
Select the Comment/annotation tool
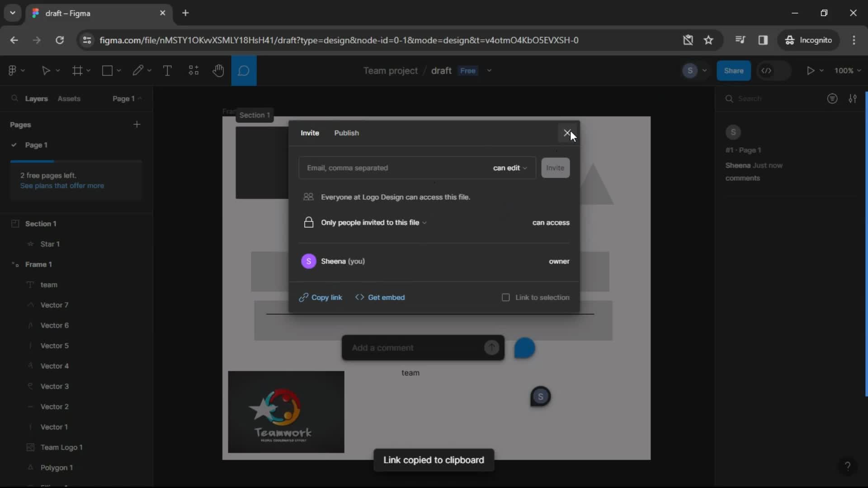tap(243, 70)
